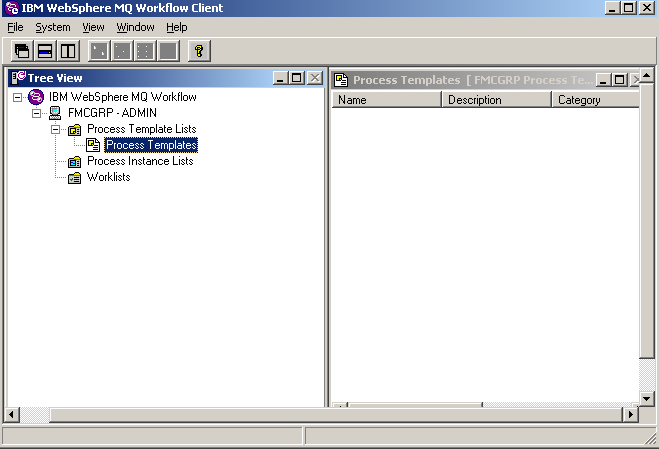The image size is (659, 449).
Task: Select Process Instance Lists tree item
Action: pos(140,161)
